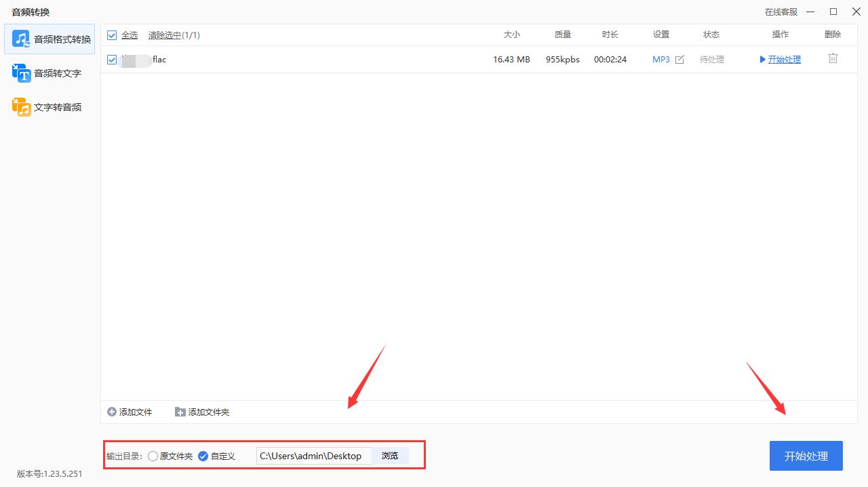This screenshot has width=868, height=487.
Task: Toggle the 全选 checkbox
Action: coord(112,35)
